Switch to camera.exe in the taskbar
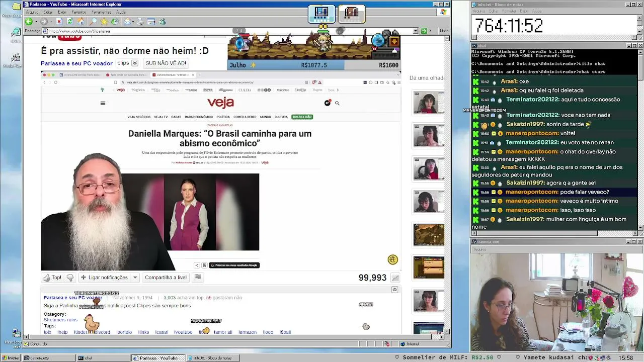The height and width of the screenshot is (362, 644). (49, 358)
